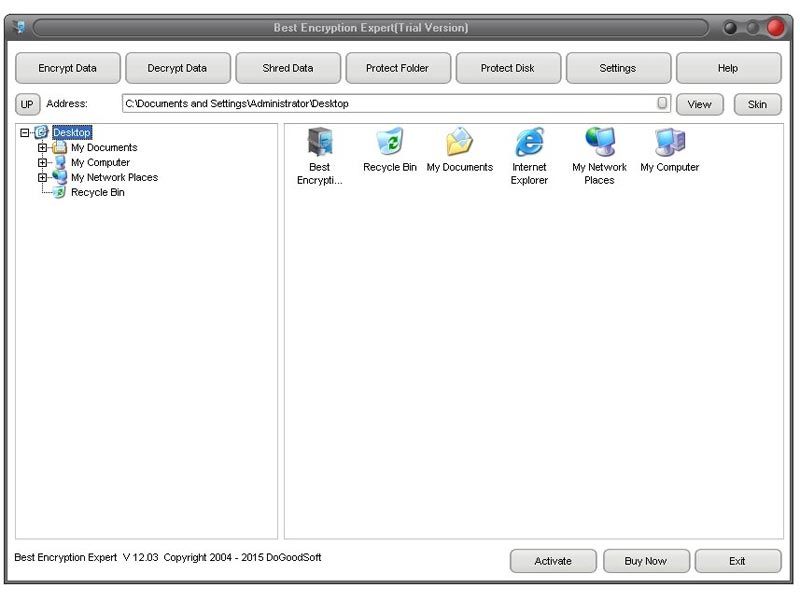Open the Settings panel
The height and width of the screenshot is (600, 800).
(x=618, y=68)
